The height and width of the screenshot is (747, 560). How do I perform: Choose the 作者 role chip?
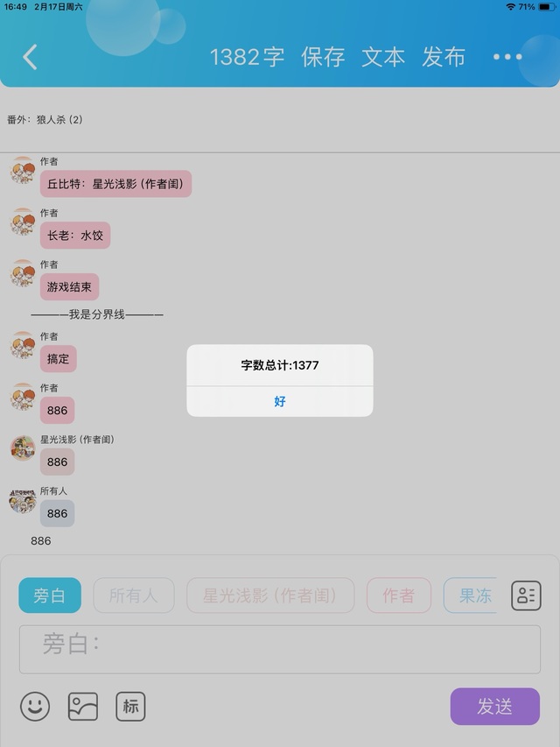[399, 595]
